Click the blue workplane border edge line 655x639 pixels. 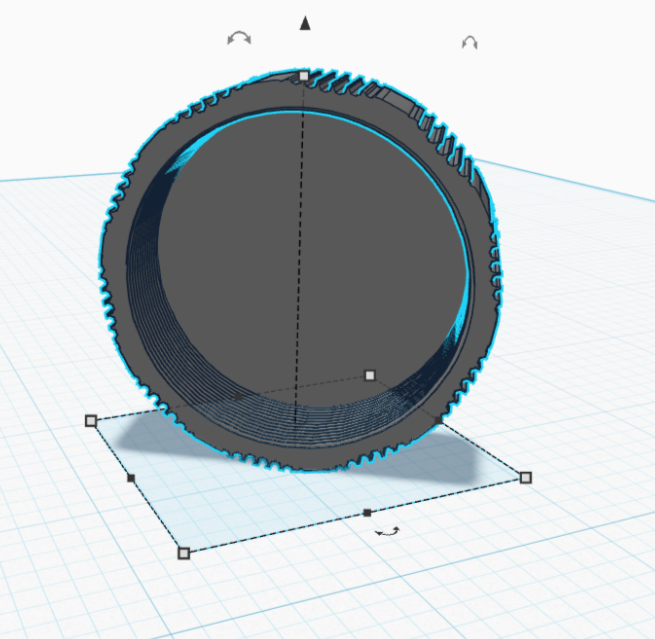point(60,179)
